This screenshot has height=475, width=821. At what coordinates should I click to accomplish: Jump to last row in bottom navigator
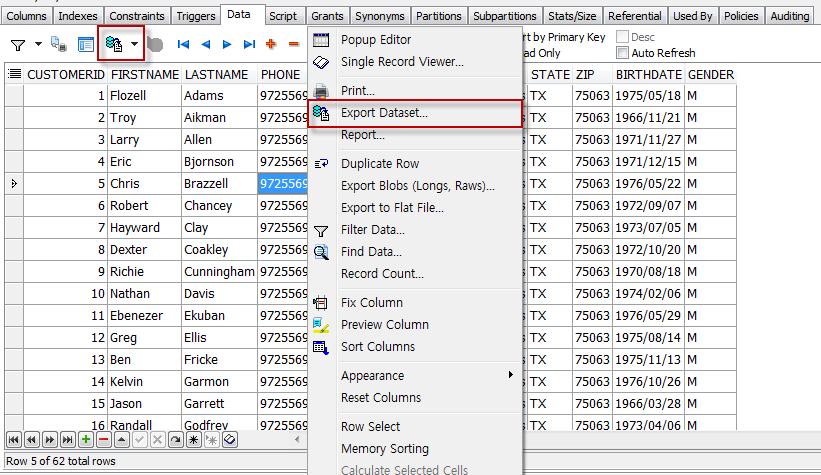[67, 439]
